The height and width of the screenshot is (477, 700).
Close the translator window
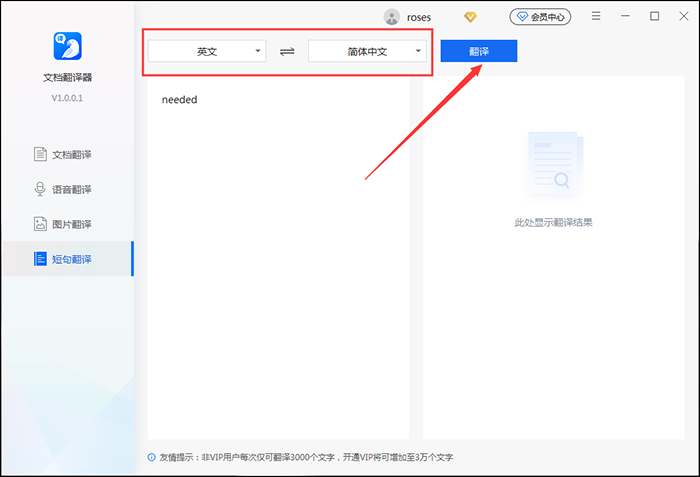683,16
